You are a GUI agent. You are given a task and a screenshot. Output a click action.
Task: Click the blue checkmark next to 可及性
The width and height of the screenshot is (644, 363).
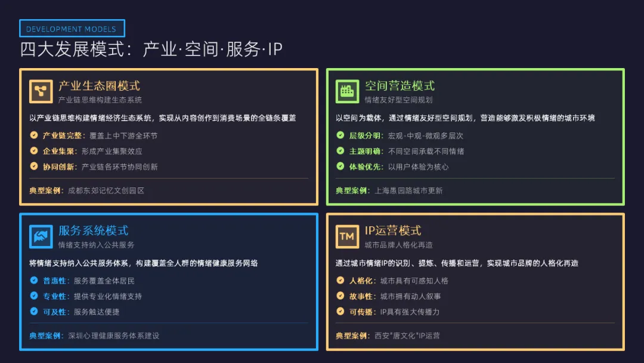(x=34, y=311)
